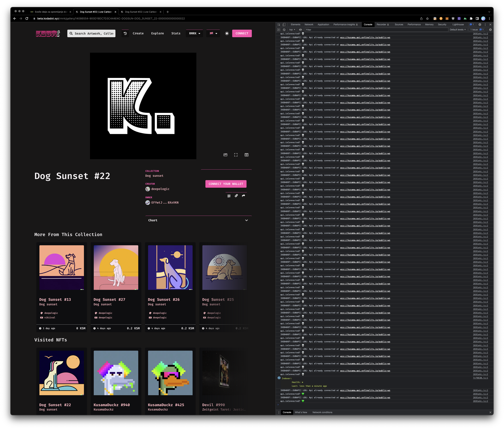This screenshot has width=504, height=429.
Task: Open the history icon in the navbar
Action: point(125,33)
